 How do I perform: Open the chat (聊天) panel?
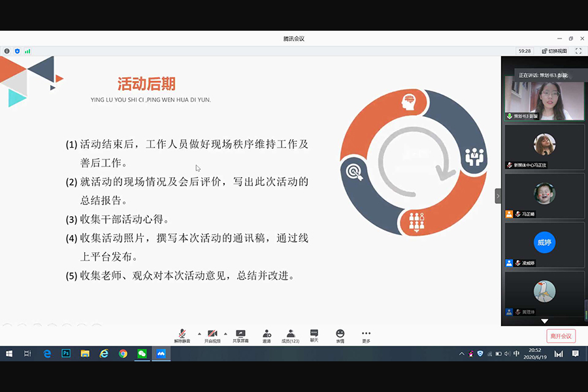coord(314,335)
